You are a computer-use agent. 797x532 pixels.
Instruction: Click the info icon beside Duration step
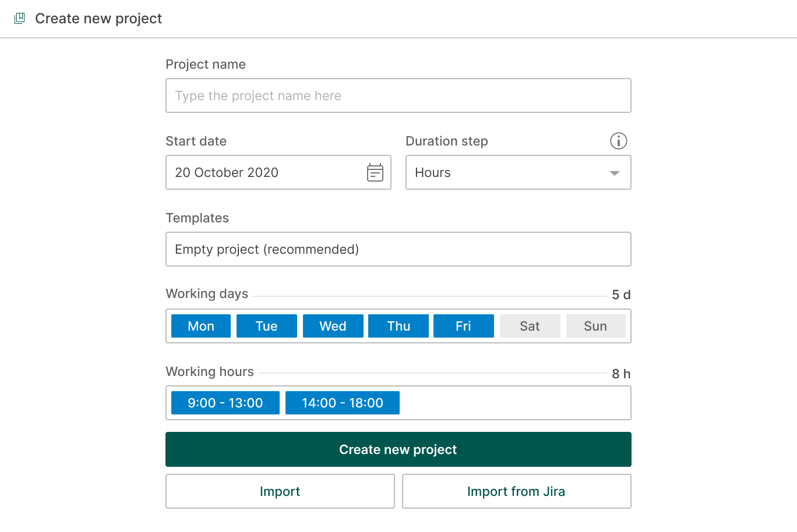(x=618, y=141)
